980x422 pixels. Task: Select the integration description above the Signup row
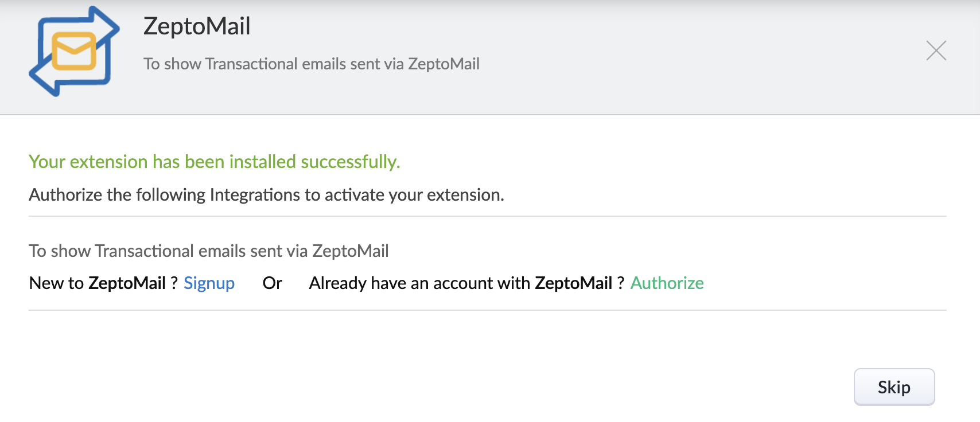tap(209, 251)
